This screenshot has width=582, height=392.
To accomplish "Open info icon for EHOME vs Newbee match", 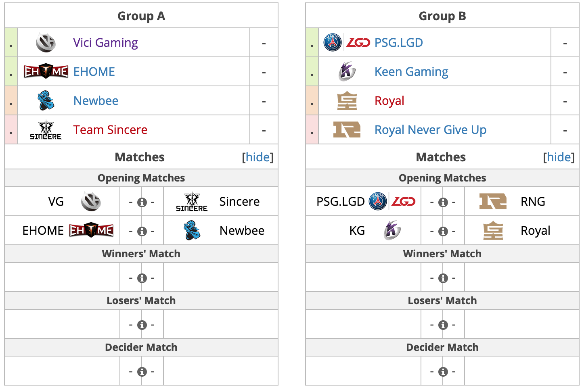I will (x=142, y=231).
